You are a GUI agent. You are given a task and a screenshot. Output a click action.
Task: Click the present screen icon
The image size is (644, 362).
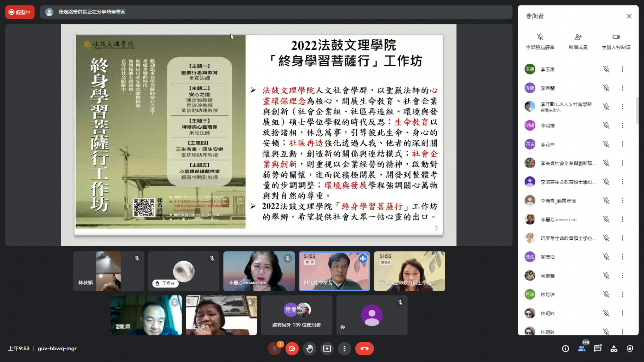327,349
